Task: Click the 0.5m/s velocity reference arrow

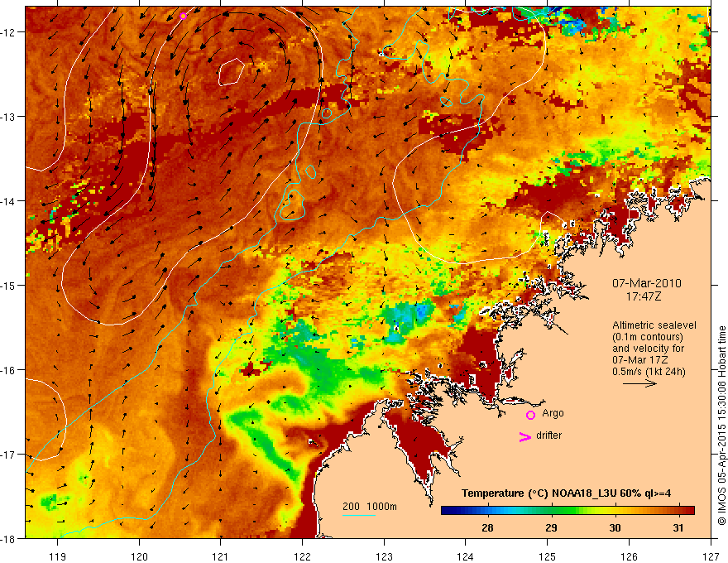Action: (x=639, y=383)
